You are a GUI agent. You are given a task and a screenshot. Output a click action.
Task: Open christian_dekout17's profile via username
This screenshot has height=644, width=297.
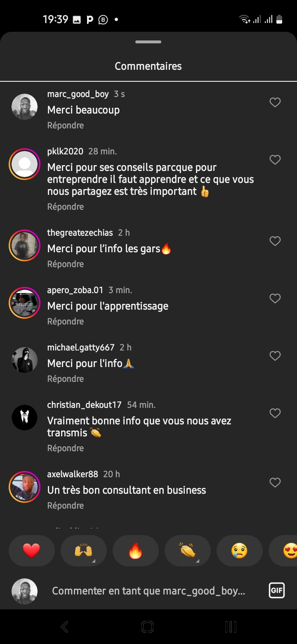(x=84, y=405)
